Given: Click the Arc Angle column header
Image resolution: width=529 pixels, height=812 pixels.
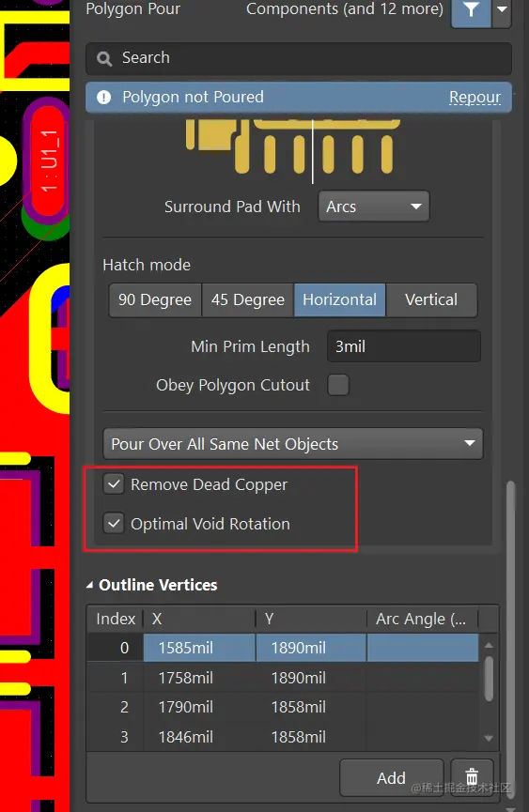Looking at the screenshot, I should tap(423, 619).
